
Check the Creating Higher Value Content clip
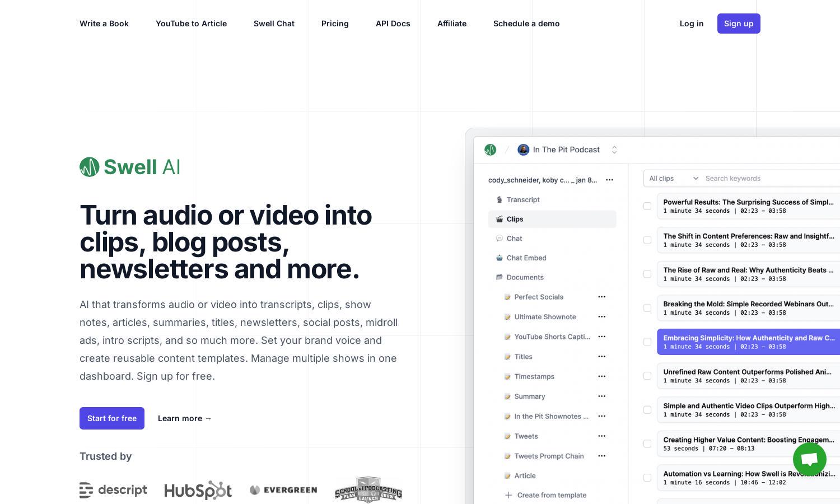coord(647,444)
